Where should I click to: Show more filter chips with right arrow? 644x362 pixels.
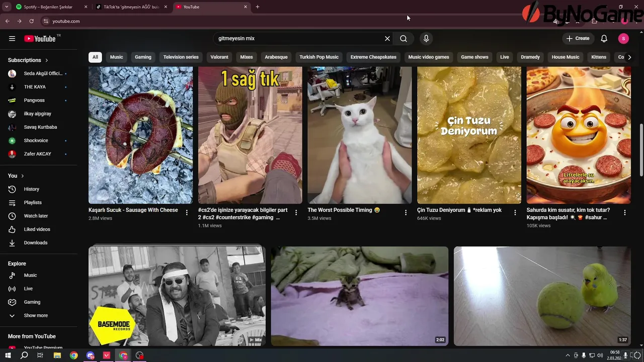coord(629,57)
